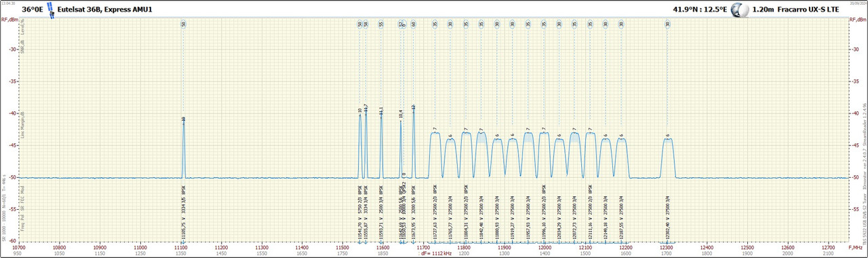Click the peak marker bubble above 11105 MHz
This screenshot has height=258, width=868.
(x=183, y=24)
